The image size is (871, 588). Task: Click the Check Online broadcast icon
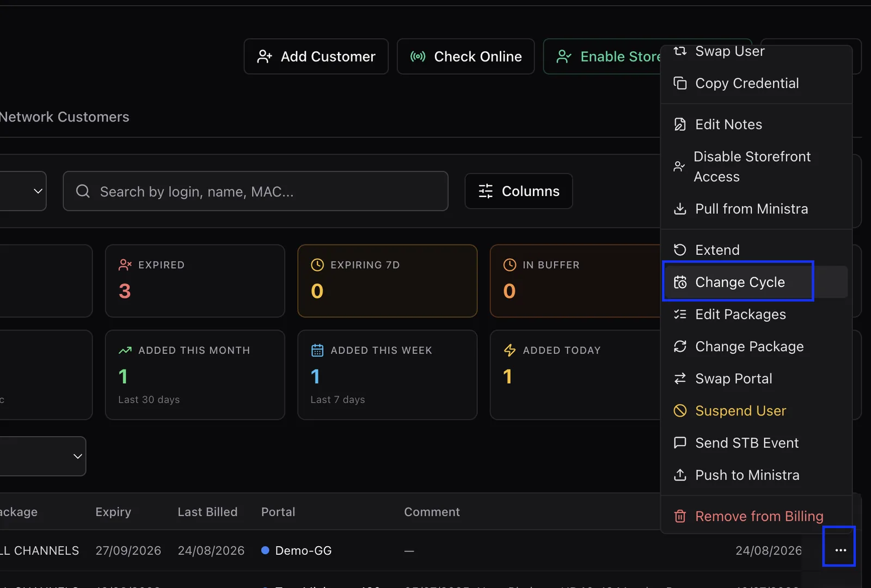[x=418, y=57]
